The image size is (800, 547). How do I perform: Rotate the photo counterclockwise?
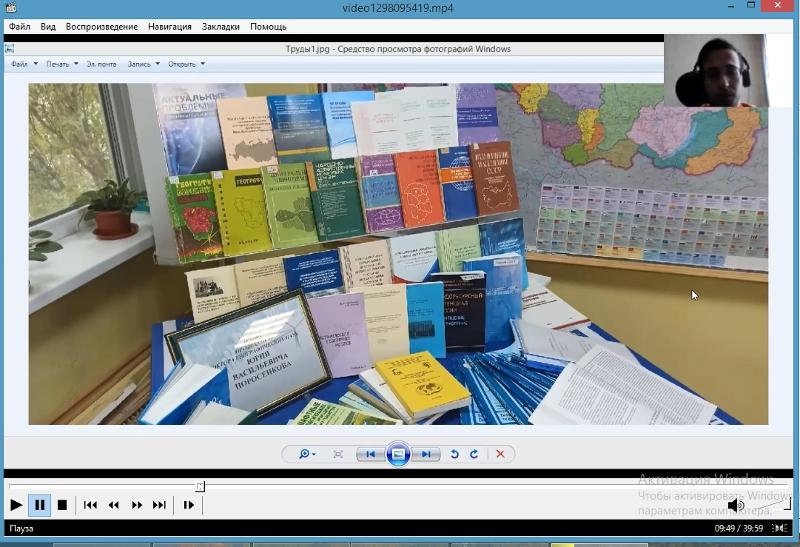[455, 454]
